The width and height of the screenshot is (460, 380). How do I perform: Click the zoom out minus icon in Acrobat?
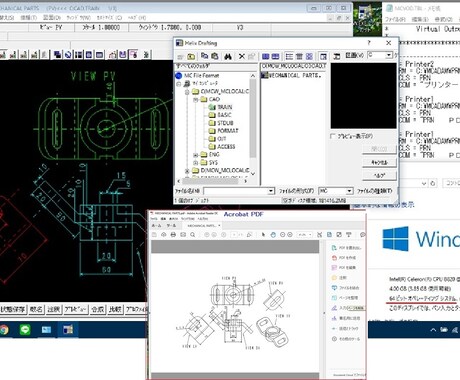(283, 235)
